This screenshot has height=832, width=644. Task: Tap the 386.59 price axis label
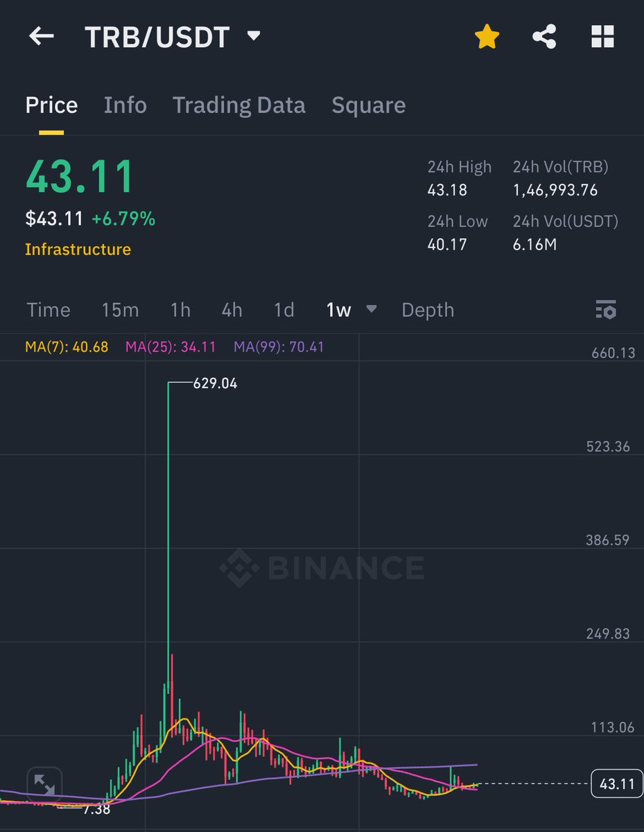point(608,540)
